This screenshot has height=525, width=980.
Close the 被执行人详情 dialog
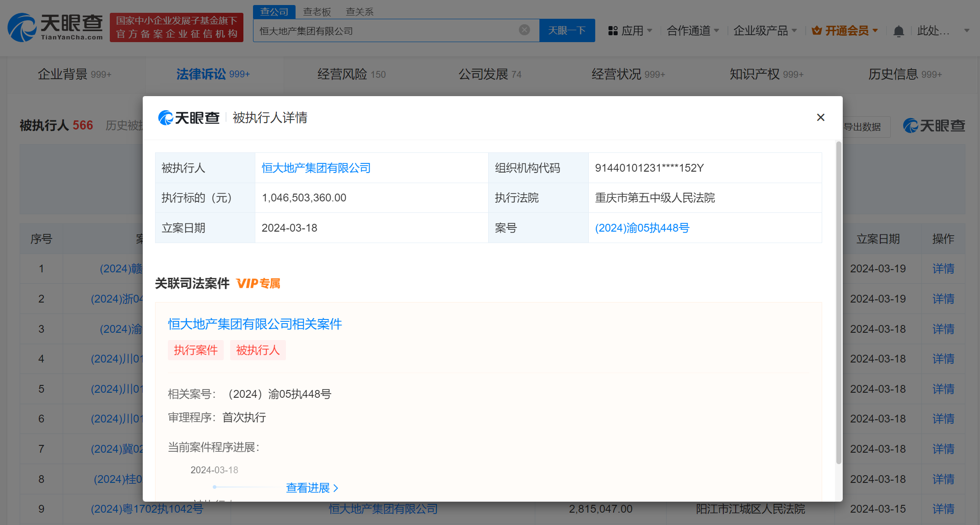pyautogui.click(x=821, y=118)
